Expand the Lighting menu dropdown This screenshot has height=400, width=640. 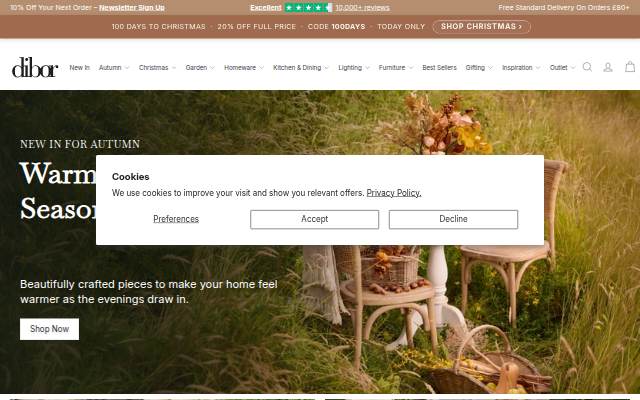353,67
